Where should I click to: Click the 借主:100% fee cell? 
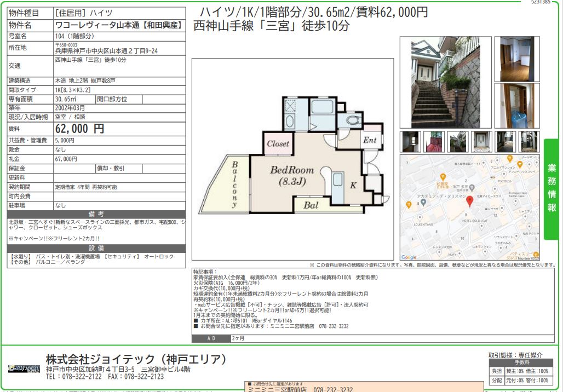(x=537, y=371)
